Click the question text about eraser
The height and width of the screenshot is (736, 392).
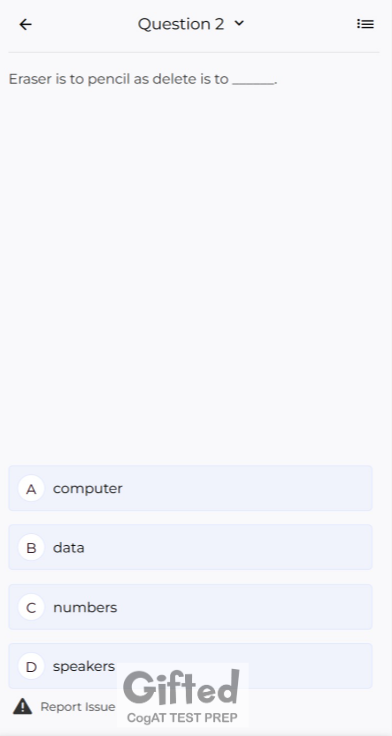click(143, 79)
